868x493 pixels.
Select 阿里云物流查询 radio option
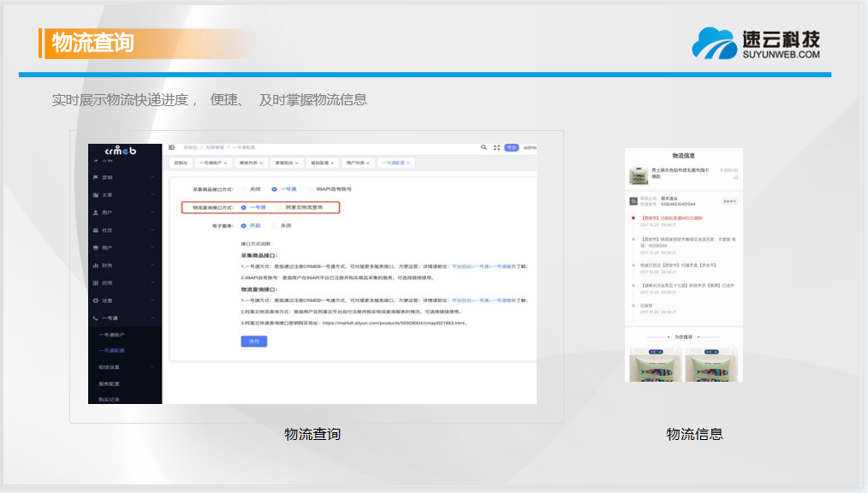[277, 207]
